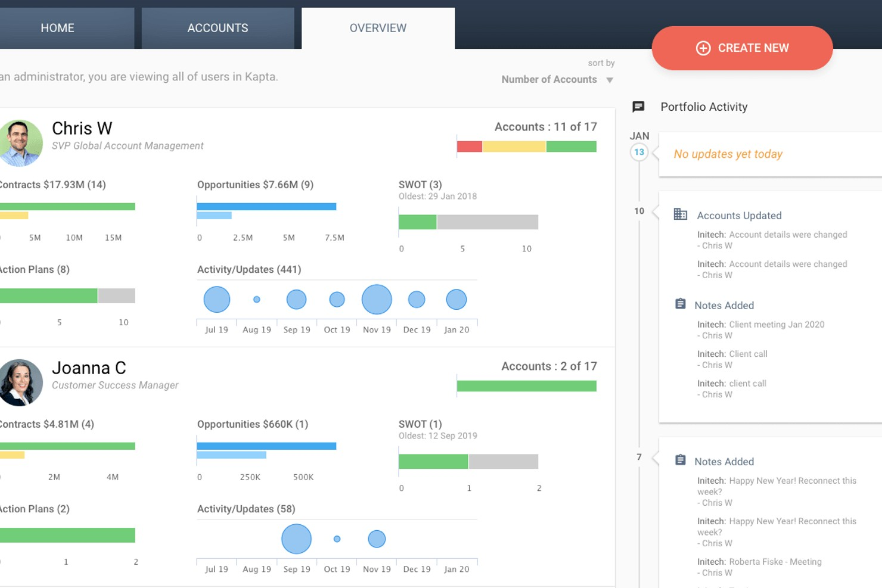Open Chris W's user detail by clicking his name
This screenshot has width=882, height=588.
point(82,128)
